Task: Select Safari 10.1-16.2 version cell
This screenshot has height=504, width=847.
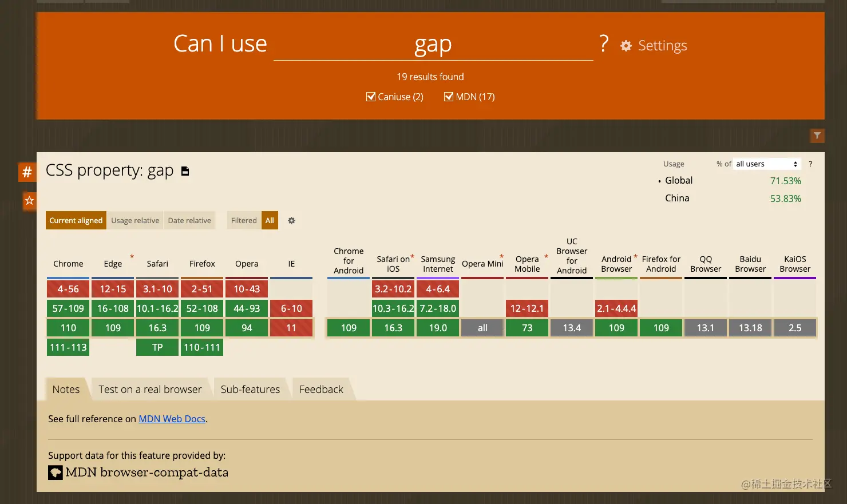Action: [x=157, y=308]
